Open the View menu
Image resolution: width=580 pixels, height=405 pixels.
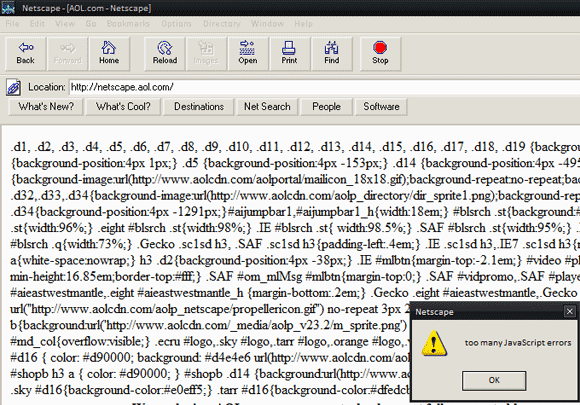(x=65, y=24)
